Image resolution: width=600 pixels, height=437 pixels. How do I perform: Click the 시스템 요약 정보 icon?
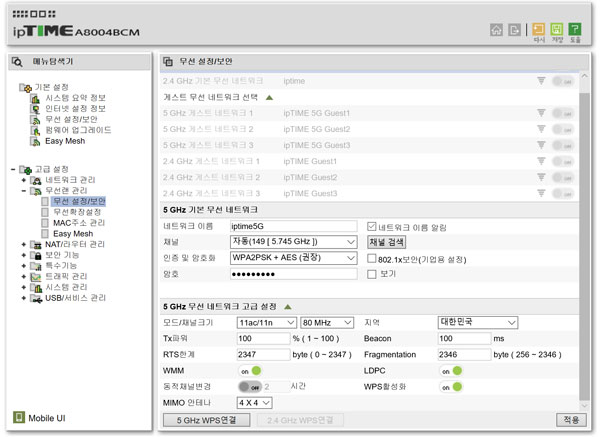coord(35,98)
